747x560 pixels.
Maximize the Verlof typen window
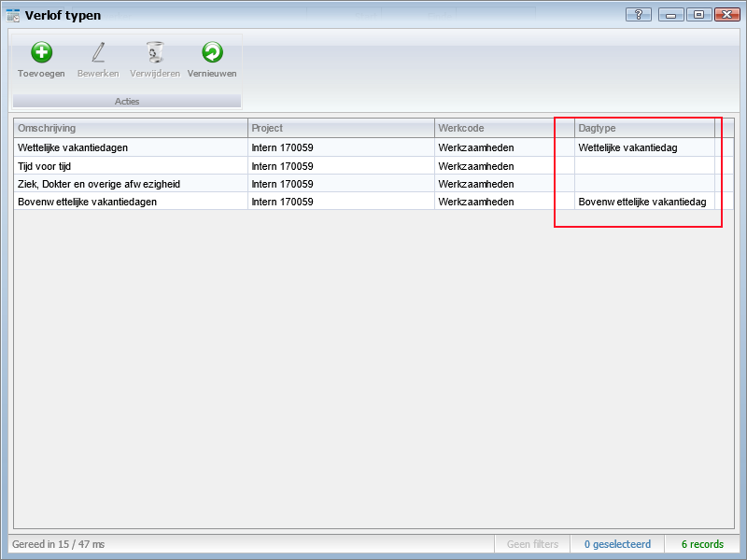click(698, 15)
